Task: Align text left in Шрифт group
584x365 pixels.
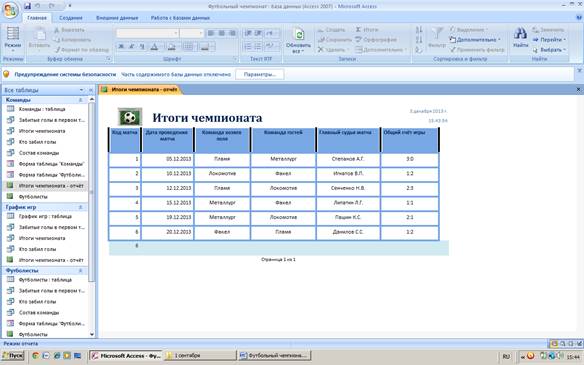Action: coord(211,33)
